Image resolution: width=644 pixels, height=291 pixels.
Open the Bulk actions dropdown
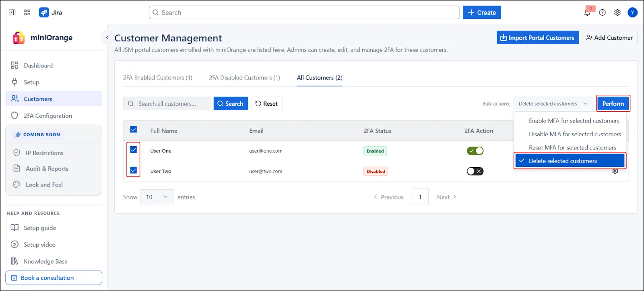pos(553,104)
